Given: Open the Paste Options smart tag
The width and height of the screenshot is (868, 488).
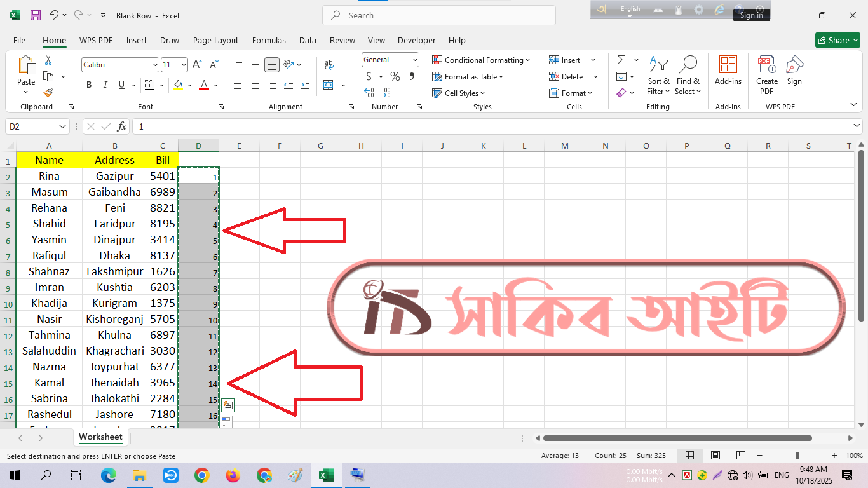Looking at the screenshot, I should pyautogui.click(x=227, y=405).
